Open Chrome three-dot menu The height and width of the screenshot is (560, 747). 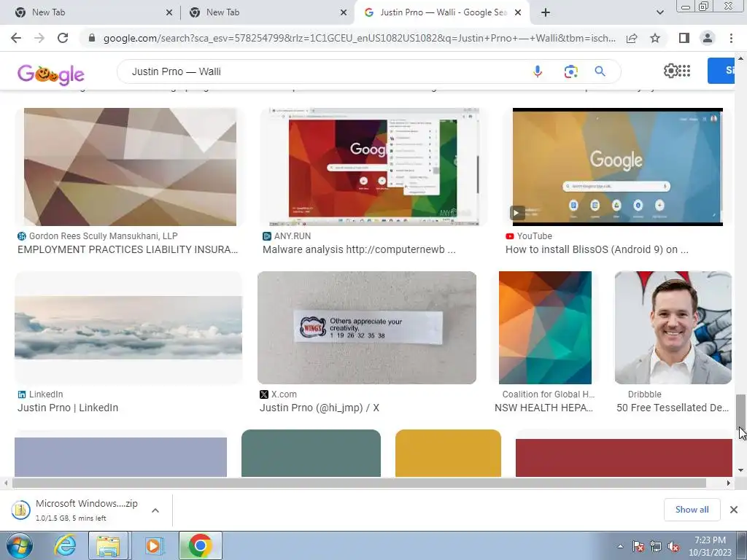(731, 38)
